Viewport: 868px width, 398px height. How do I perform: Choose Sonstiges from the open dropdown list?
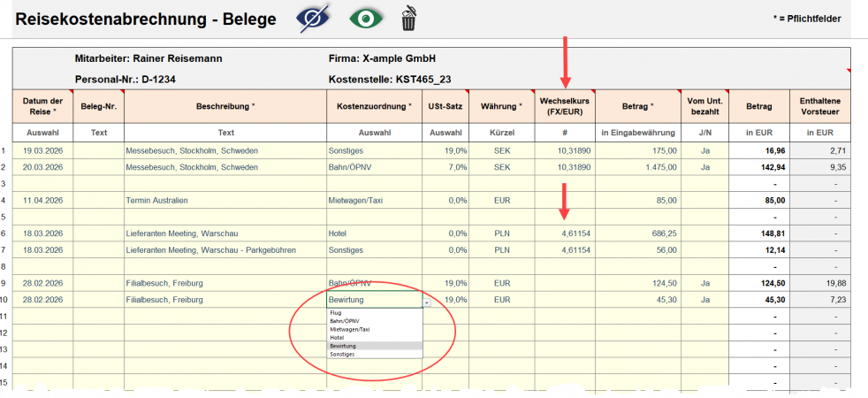[x=344, y=354]
